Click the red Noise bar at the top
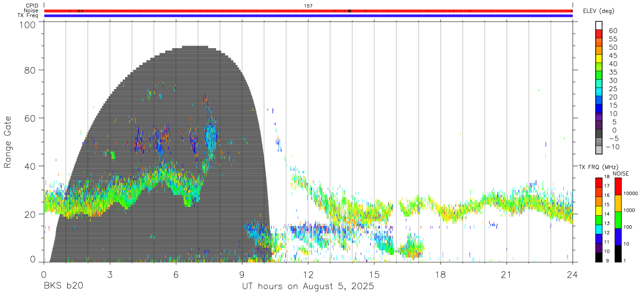Viewport: 644px width, 297px height. coord(308,10)
